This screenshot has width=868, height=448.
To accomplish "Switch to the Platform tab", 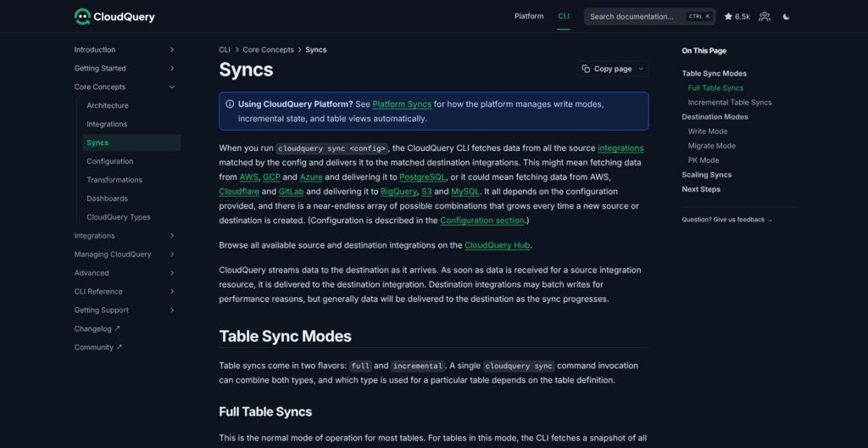I will coord(529,16).
